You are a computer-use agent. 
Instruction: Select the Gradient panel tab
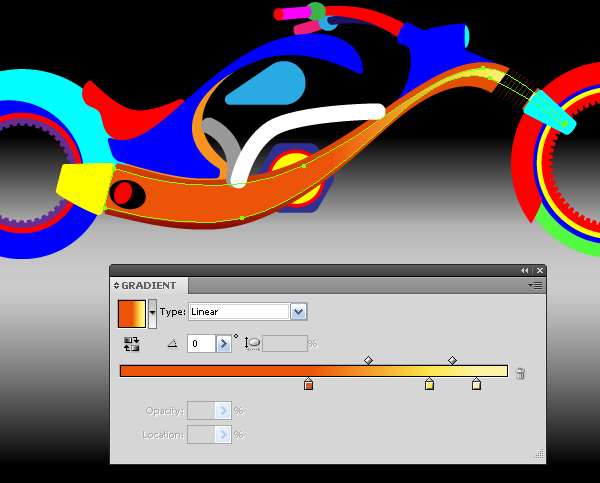pos(149,286)
